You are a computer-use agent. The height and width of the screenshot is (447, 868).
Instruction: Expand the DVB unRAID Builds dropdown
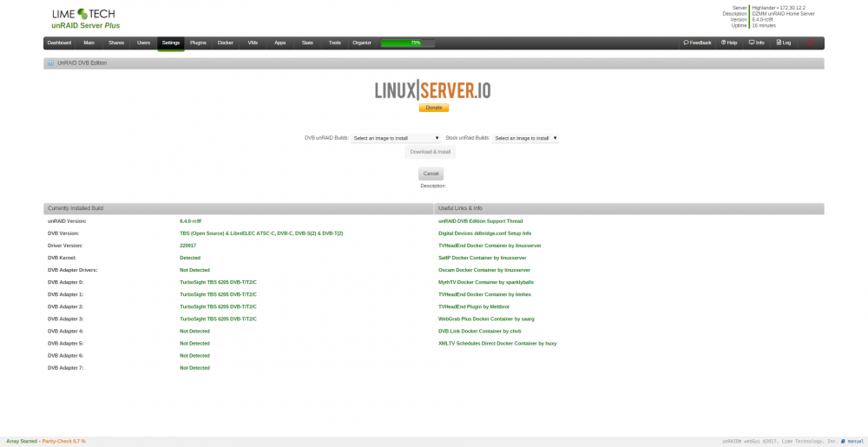[x=396, y=138]
